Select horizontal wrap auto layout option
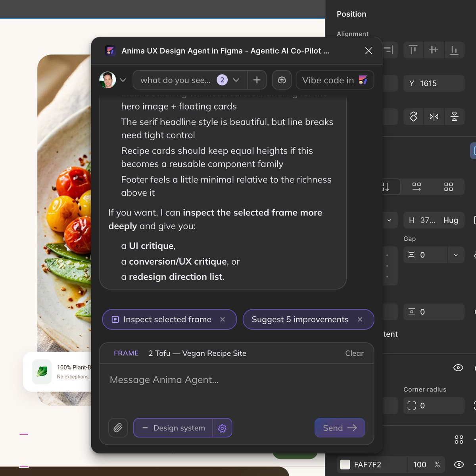This screenshot has height=476, width=476. click(416, 187)
